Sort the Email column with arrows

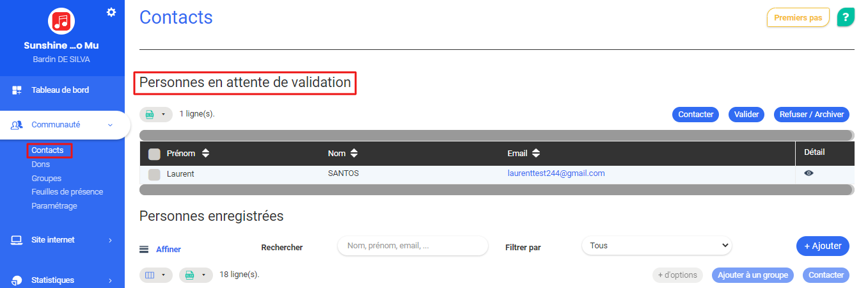[x=536, y=154]
